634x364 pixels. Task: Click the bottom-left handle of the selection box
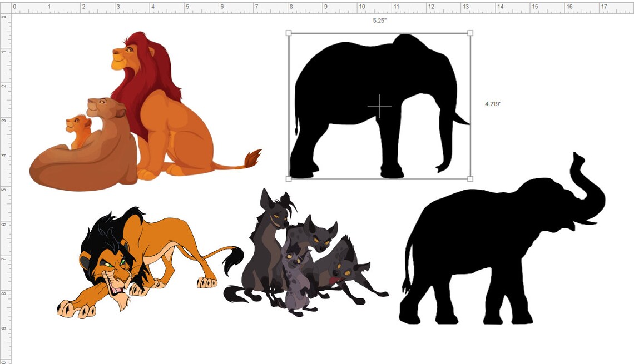coord(289,179)
